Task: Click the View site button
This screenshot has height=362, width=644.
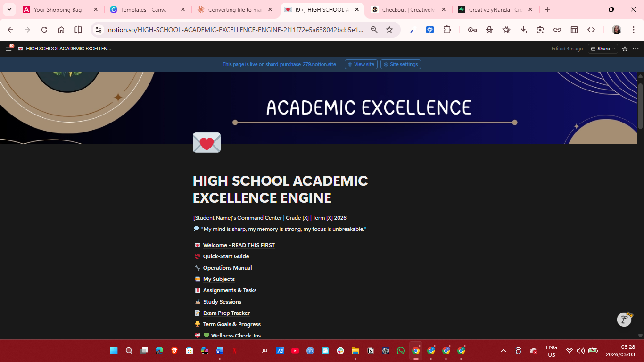Action: 361,64
